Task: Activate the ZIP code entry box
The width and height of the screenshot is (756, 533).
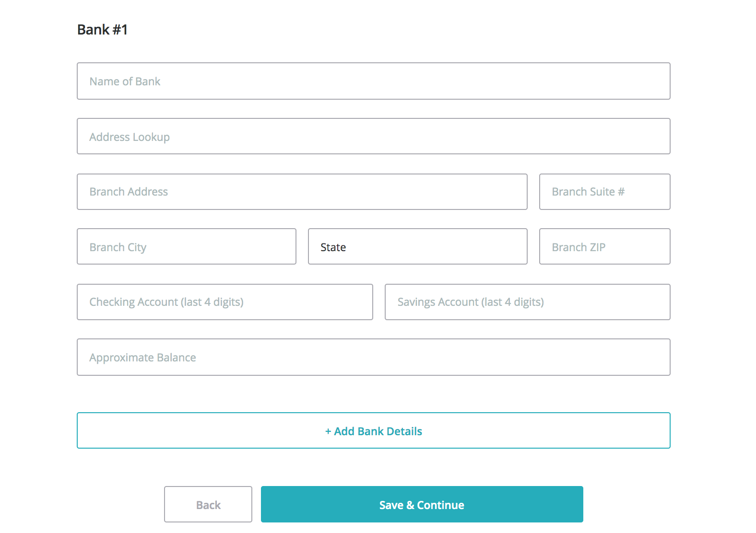Action: click(604, 246)
